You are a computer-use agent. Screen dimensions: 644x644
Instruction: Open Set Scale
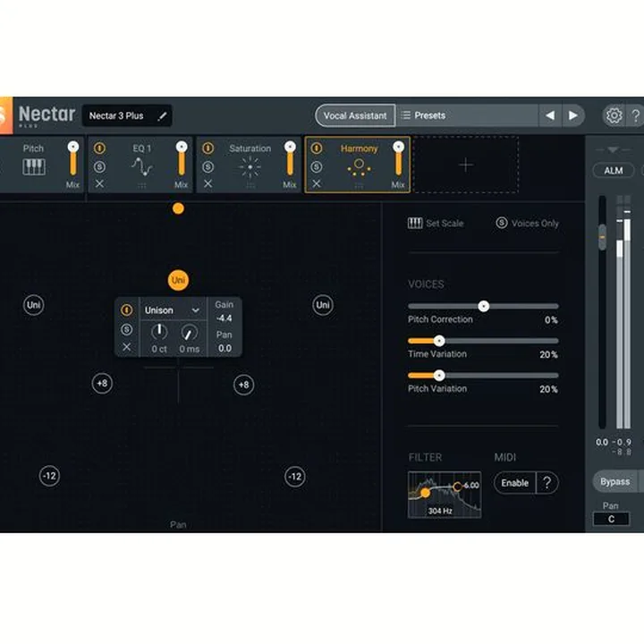(436, 224)
